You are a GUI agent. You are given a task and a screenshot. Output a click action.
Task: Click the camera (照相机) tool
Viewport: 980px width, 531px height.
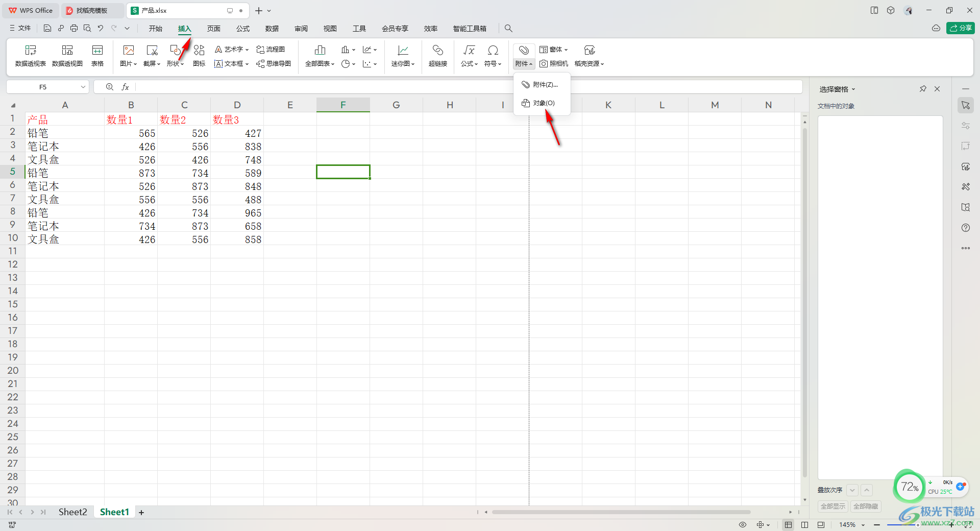coord(554,64)
